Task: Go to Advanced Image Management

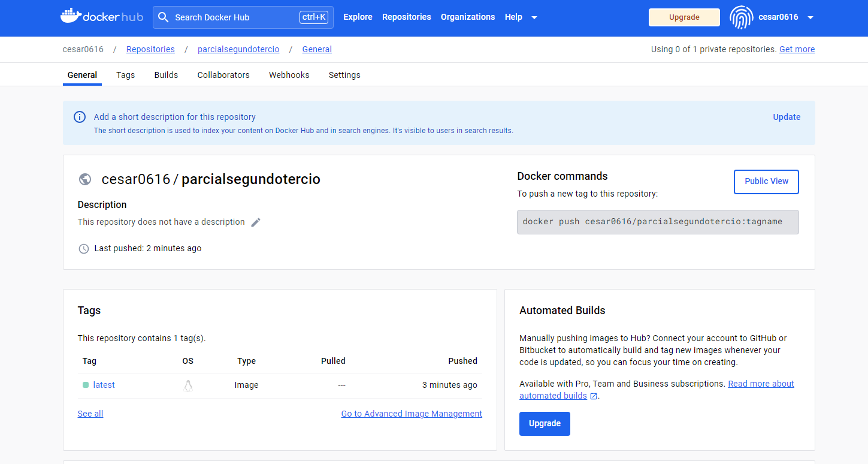Action: pyautogui.click(x=412, y=413)
